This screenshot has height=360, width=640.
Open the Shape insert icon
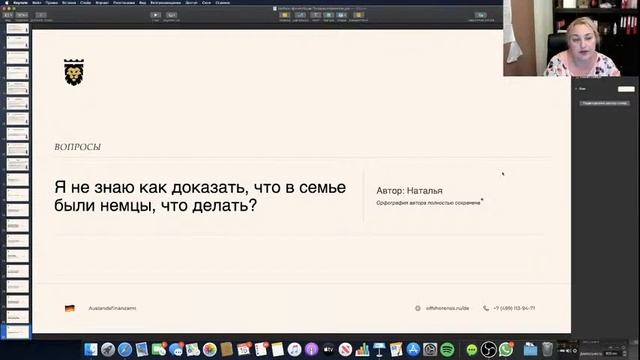329,15
